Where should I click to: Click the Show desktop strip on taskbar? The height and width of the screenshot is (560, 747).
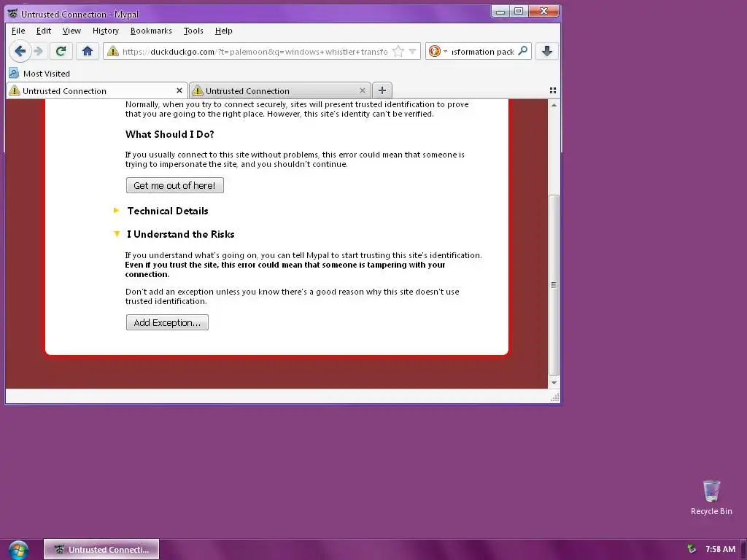(743, 550)
